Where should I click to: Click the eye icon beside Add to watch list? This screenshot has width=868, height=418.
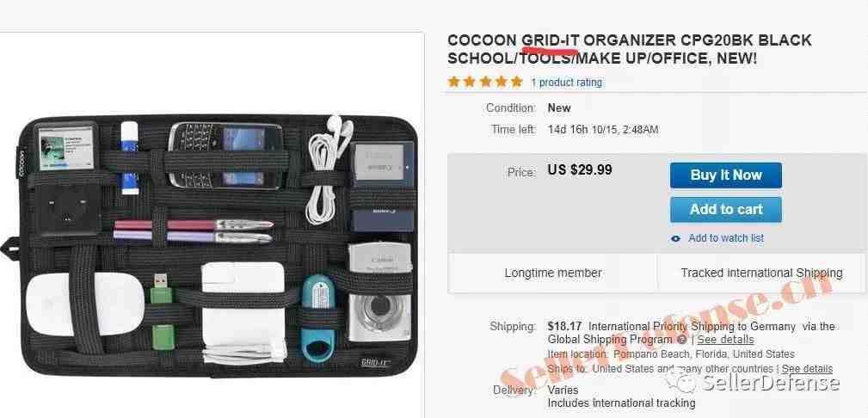pyautogui.click(x=675, y=238)
